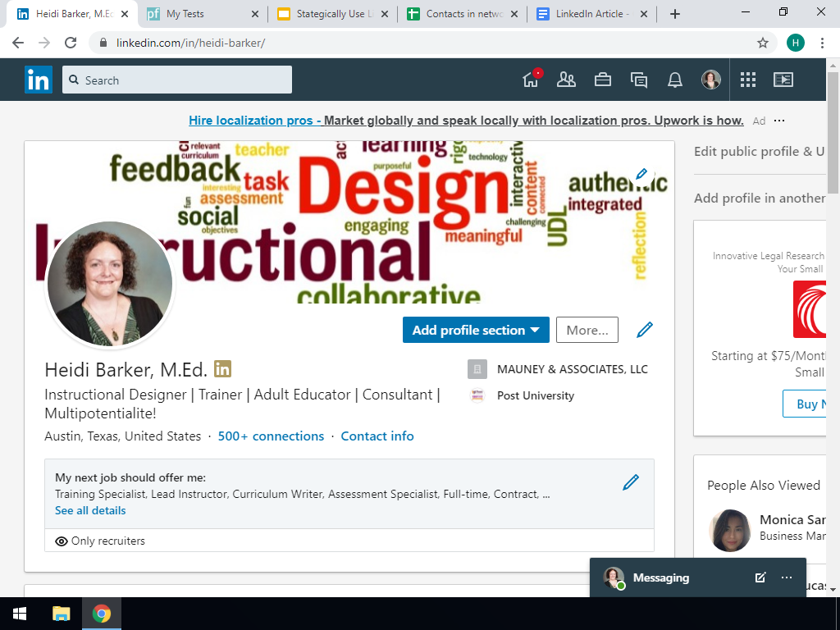
Task: Open the Work apps grid icon
Action: 748,80
